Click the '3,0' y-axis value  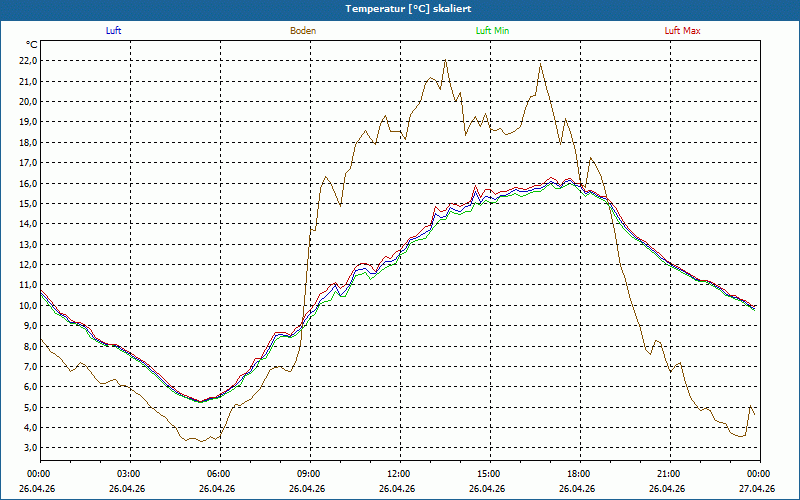(31, 448)
